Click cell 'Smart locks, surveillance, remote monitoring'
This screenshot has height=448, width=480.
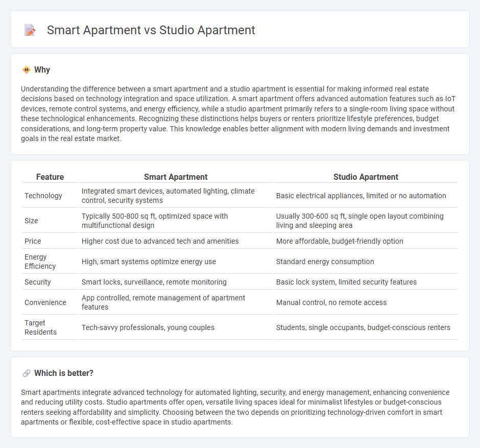(x=176, y=282)
